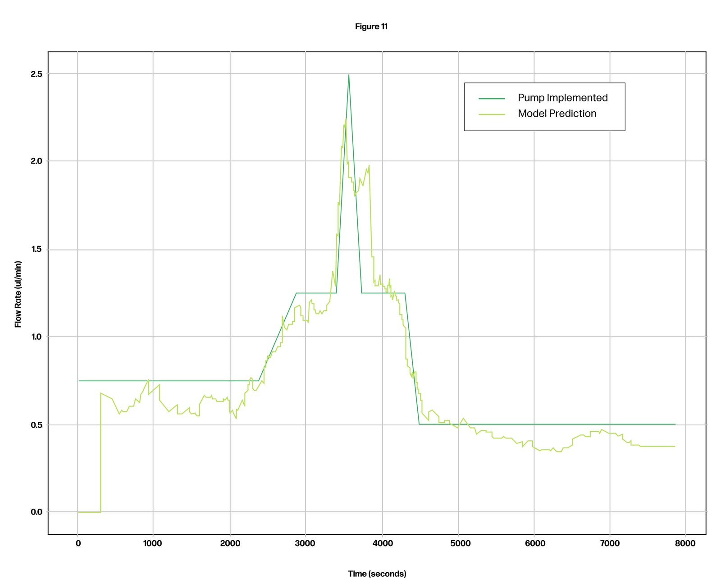The image size is (721, 588).
Task: Click the Pump Implemented peak at 2.5
Action: click(x=348, y=75)
